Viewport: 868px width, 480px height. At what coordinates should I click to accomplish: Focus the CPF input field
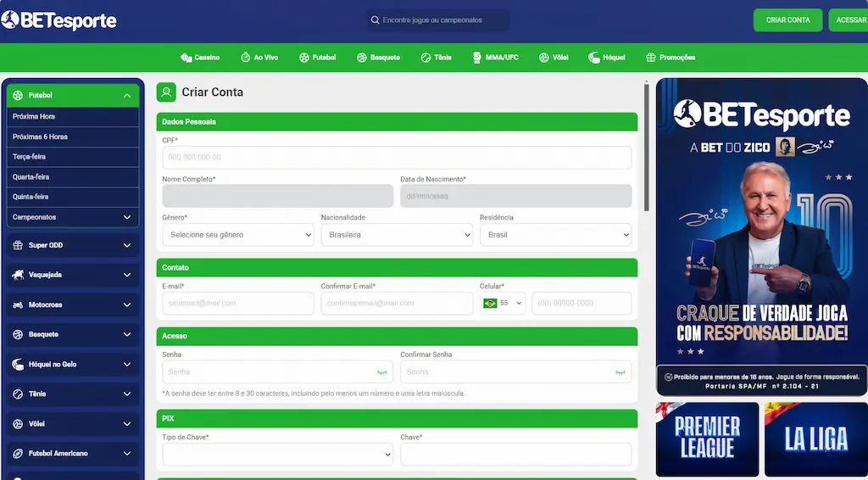[397, 157]
